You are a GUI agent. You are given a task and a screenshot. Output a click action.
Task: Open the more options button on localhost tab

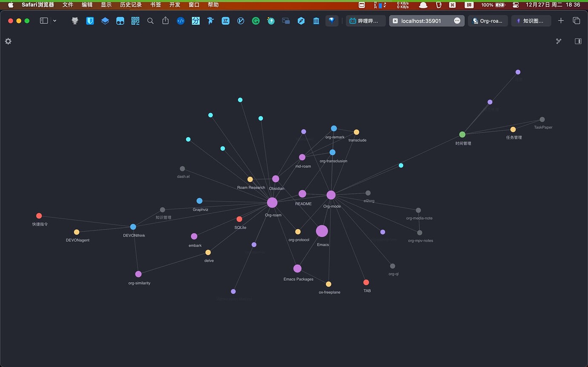click(x=457, y=20)
